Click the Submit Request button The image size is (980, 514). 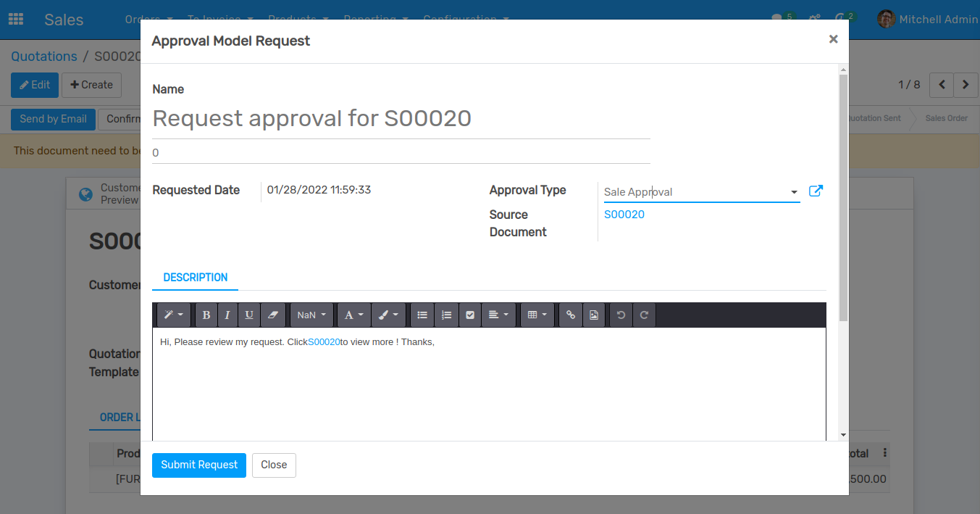[199, 465]
